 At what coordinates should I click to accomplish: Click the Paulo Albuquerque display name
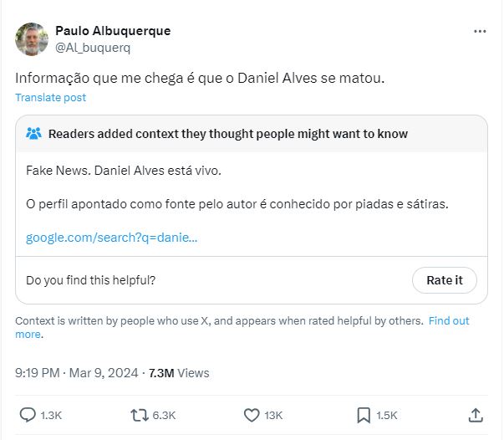113,31
